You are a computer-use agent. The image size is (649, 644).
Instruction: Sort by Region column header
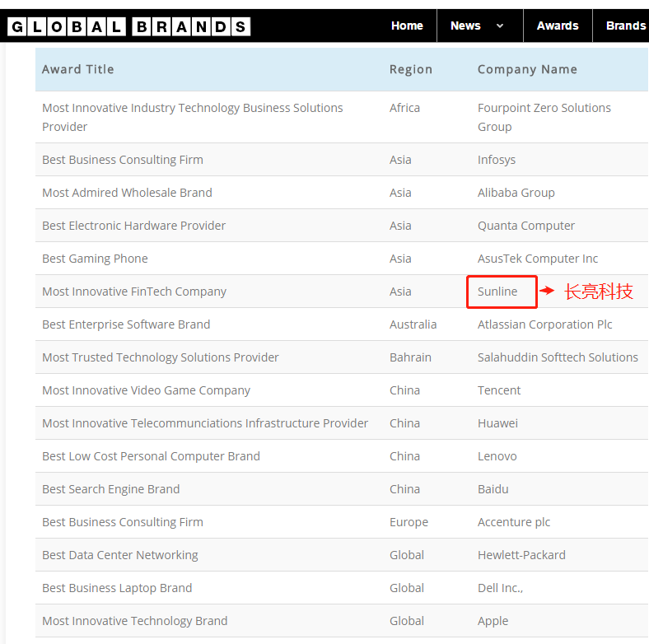(411, 69)
